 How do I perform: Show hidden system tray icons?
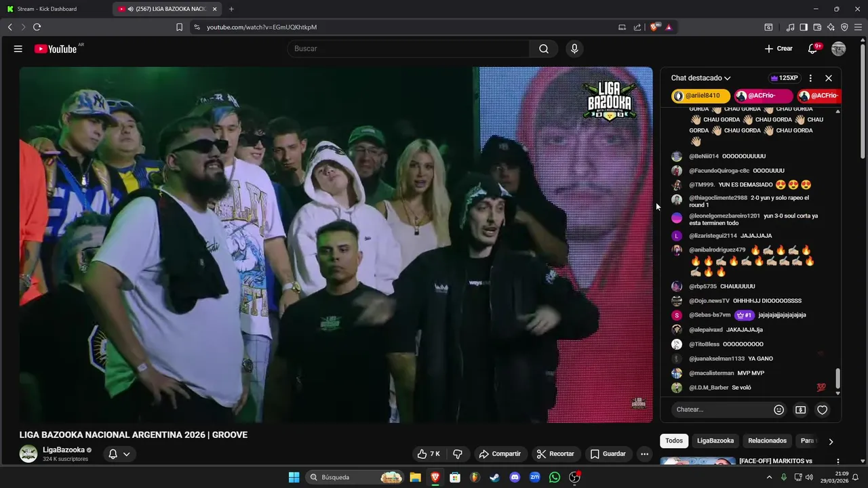(769, 477)
